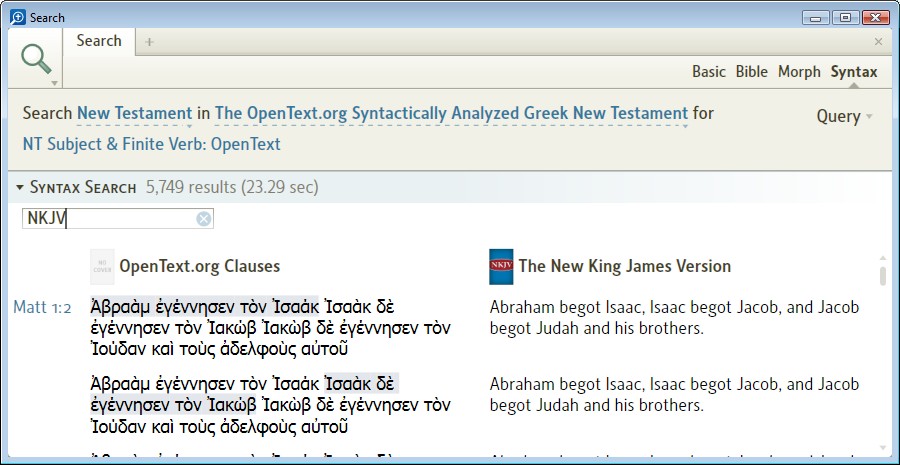900x465 pixels.
Task: Select the Search tab
Action: click(x=99, y=41)
